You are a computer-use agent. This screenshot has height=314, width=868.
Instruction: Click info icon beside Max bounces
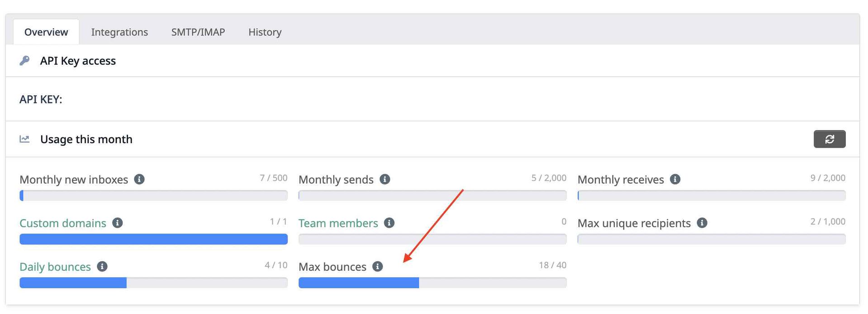point(378,267)
